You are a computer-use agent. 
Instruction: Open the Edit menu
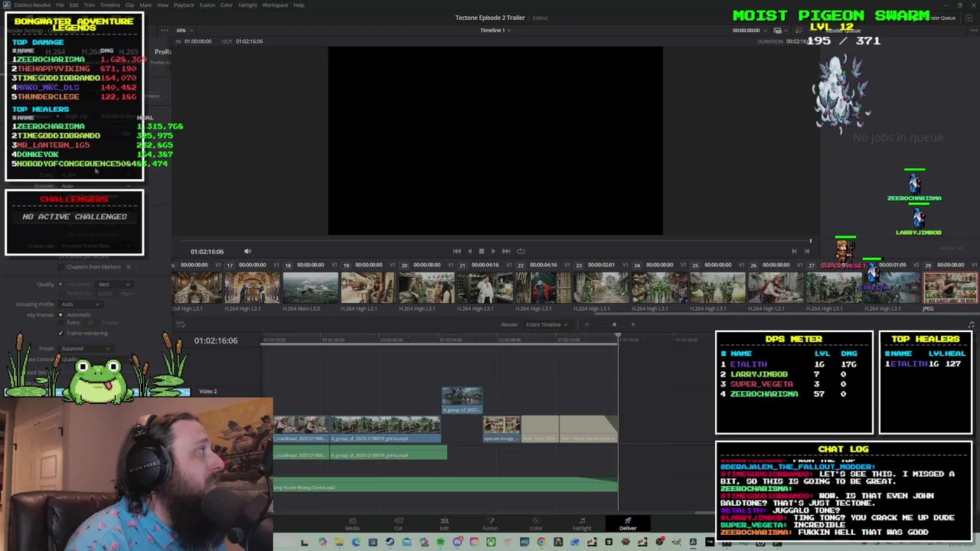pos(74,5)
